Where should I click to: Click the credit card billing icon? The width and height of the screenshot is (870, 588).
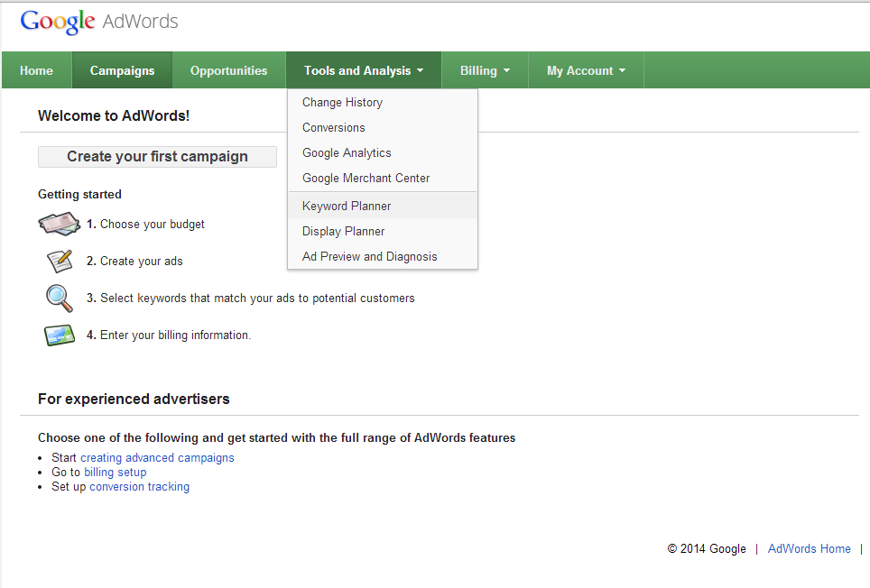coord(60,335)
